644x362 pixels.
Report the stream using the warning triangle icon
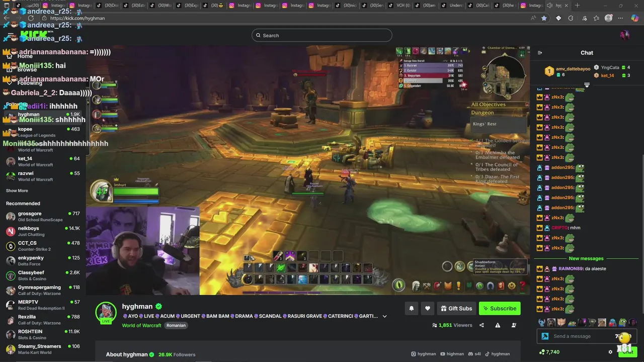click(x=498, y=325)
